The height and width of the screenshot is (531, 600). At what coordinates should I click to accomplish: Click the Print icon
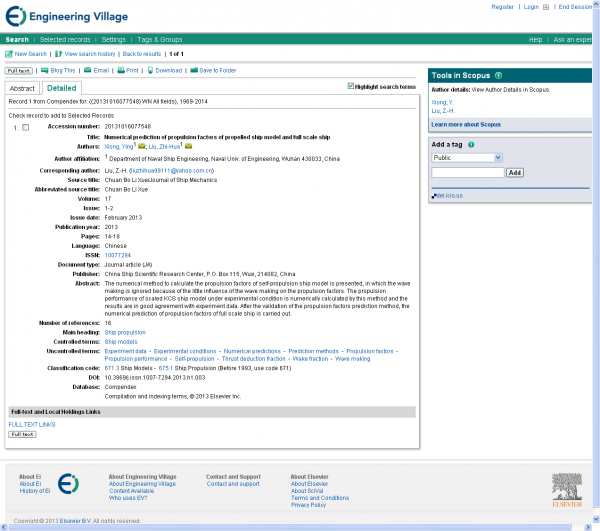click(x=121, y=70)
